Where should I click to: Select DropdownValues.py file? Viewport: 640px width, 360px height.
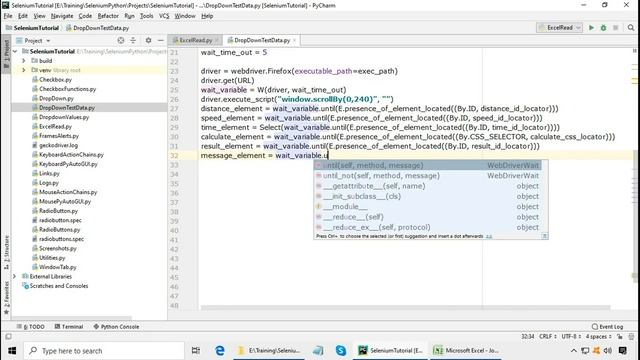[x=60, y=117]
